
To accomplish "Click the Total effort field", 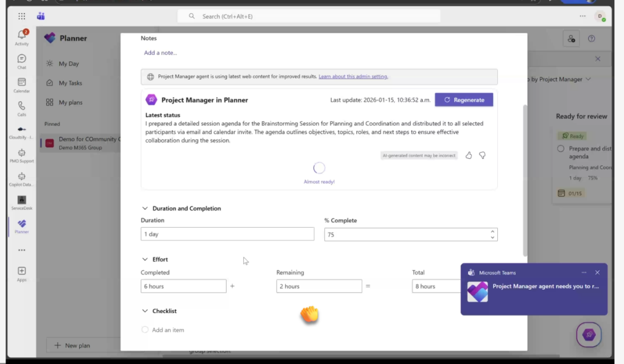I will tap(436, 286).
